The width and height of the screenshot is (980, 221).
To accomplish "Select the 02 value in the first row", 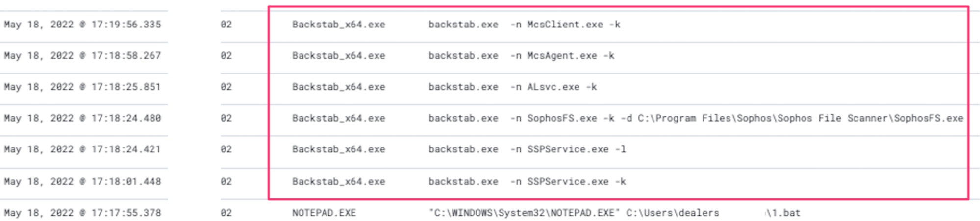I will tap(226, 25).
